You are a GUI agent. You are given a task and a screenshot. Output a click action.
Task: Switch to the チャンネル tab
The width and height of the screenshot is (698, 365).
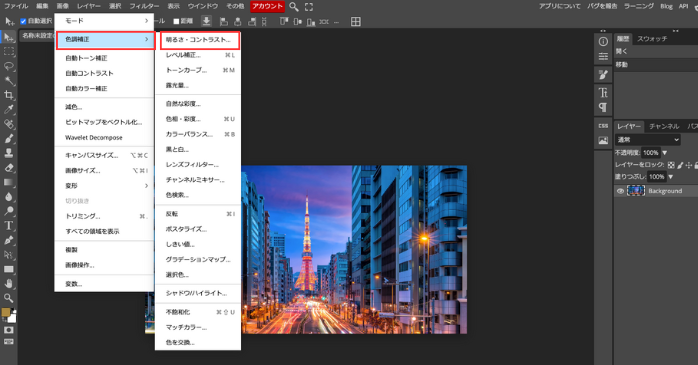(x=664, y=126)
